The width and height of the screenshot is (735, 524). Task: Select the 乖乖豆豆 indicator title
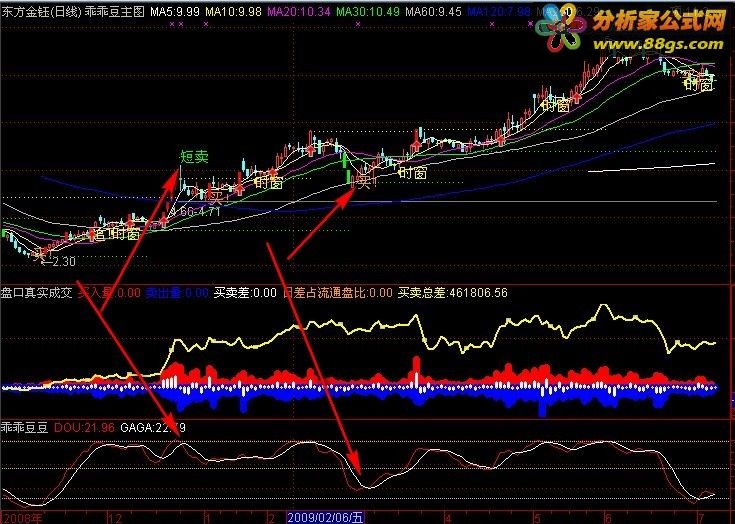[24, 427]
